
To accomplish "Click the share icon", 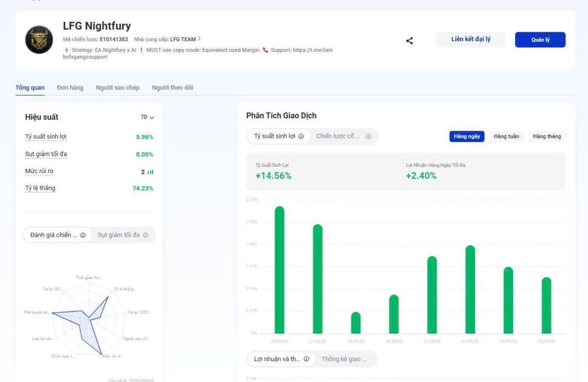I will pyautogui.click(x=409, y=41).
